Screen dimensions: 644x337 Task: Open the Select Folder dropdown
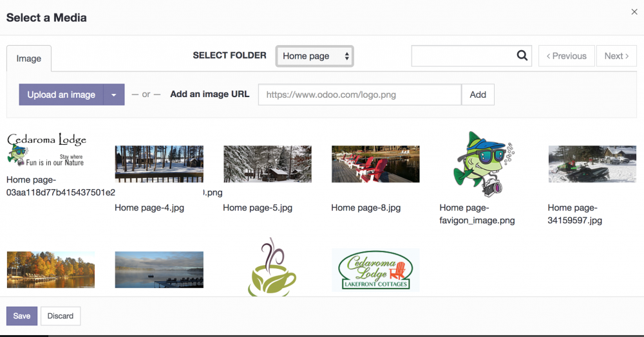tap(315, 56)
